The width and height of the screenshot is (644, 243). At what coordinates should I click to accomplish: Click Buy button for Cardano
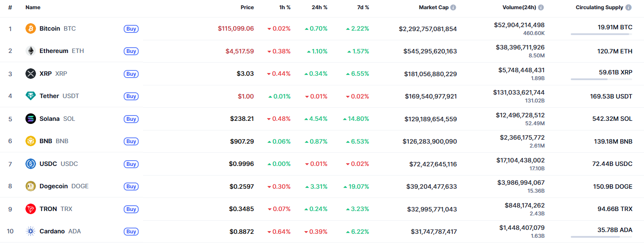[131, 232]
